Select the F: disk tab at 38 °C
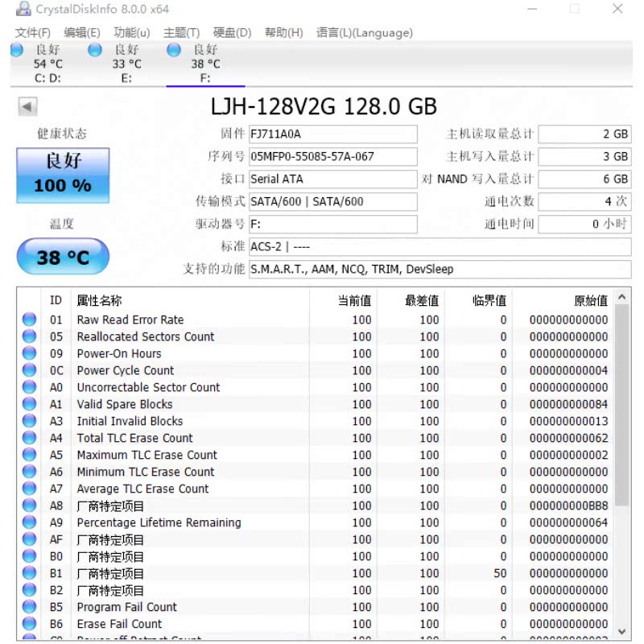The height and width of the screenshot is (644, 644). [206, 64]
